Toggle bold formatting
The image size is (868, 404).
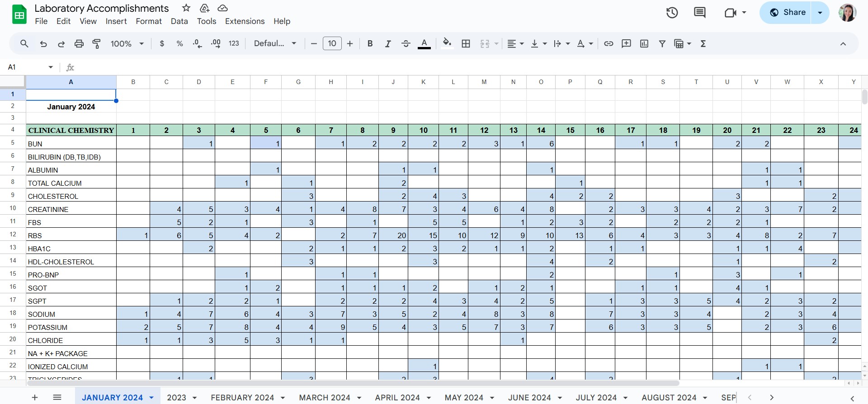coord(370,44)
